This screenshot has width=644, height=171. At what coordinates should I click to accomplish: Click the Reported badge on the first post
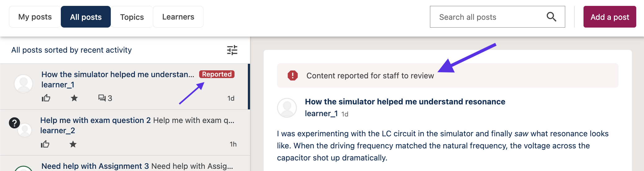click(217, 74)
